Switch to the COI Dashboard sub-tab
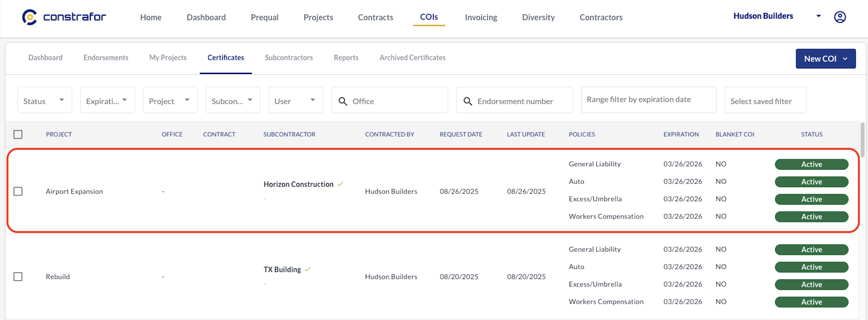The height and width of the screenshot is (320, 868). 45,58
